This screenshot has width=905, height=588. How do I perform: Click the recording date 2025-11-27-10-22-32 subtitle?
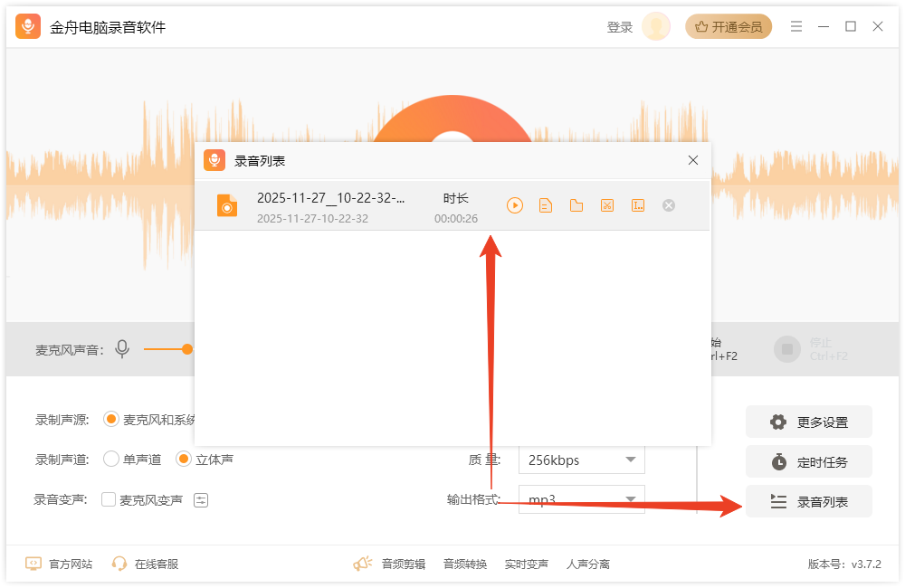(312, 219)
